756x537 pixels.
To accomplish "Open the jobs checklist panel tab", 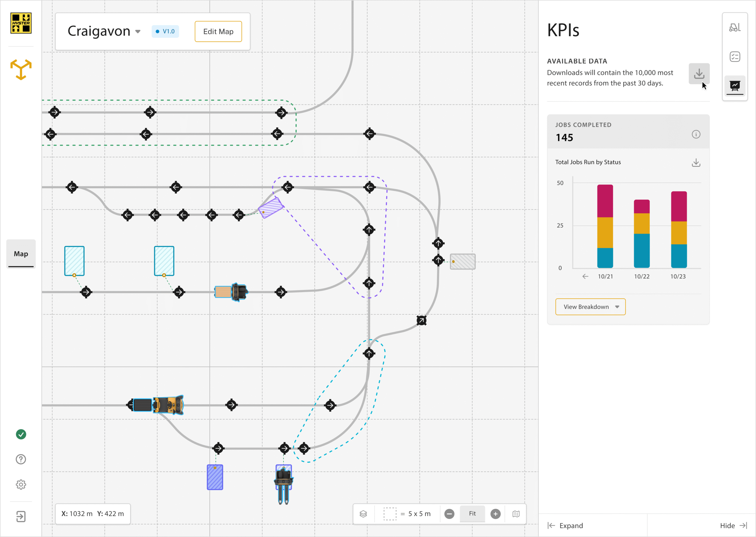I will (735, 57).
